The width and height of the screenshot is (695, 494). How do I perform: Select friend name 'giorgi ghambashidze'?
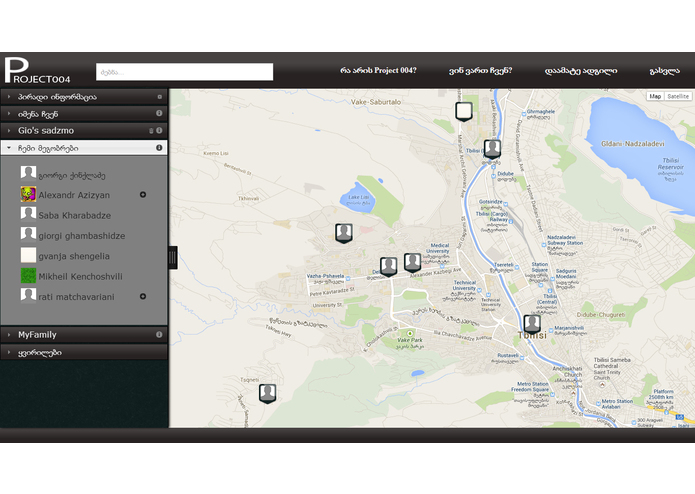[x=82, y=236]
